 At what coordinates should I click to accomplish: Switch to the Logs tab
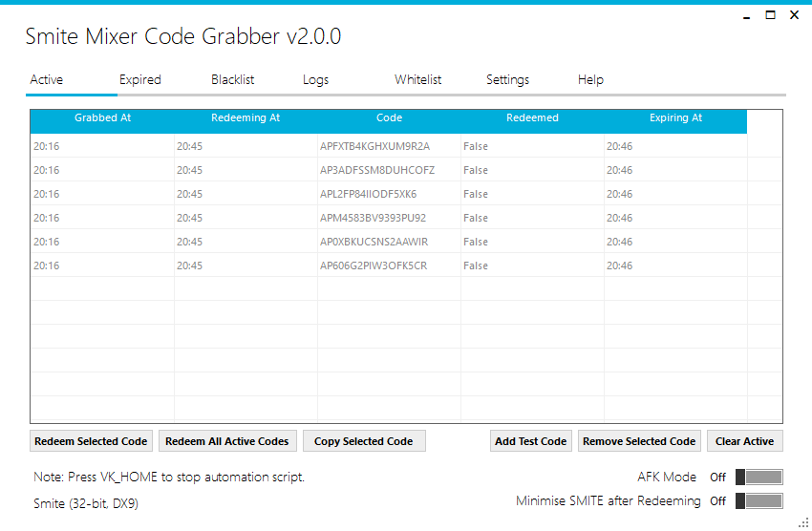pyautogui.click(x=316, y=79)
